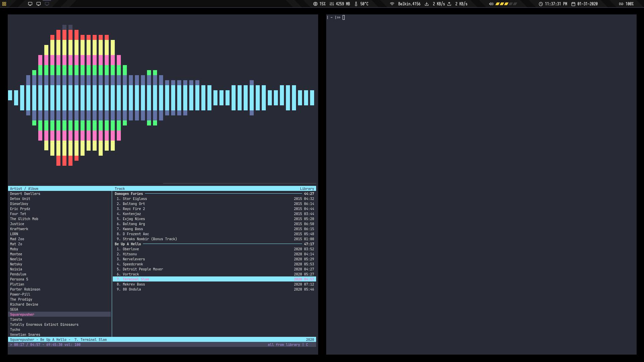Viewport: 644px width, 362px height.
Task: Select track 7. Kwang Bass
Action: coord(214,229)
